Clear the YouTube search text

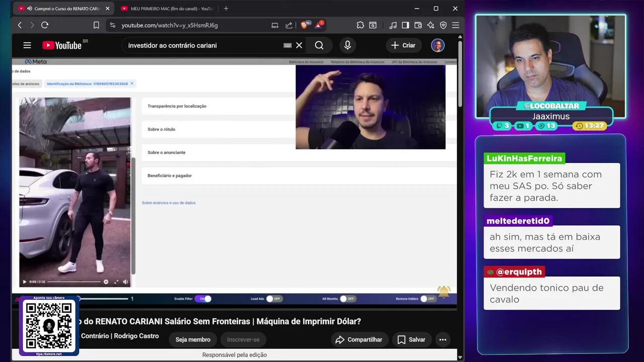click(x=299, y=45)
